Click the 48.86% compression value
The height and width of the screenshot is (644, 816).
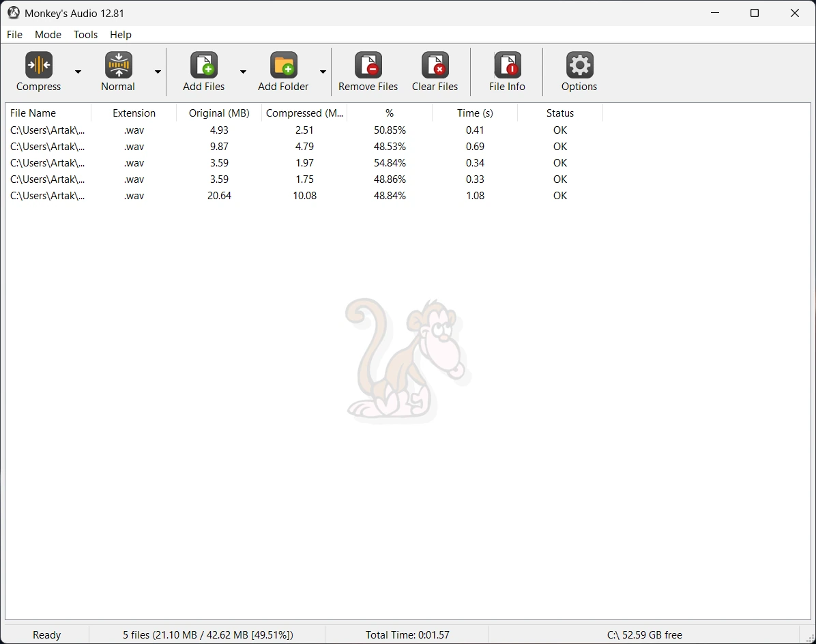click(x=390, y=179)
